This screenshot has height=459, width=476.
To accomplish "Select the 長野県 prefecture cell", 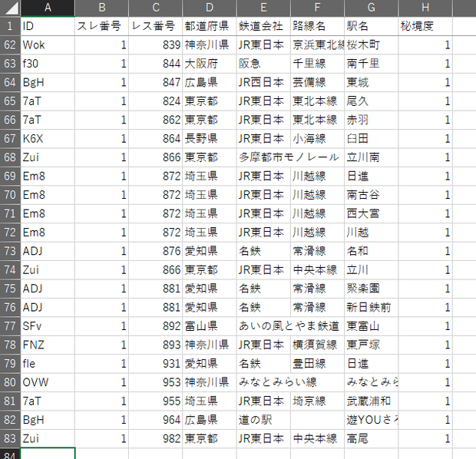I will coord(210,139).
